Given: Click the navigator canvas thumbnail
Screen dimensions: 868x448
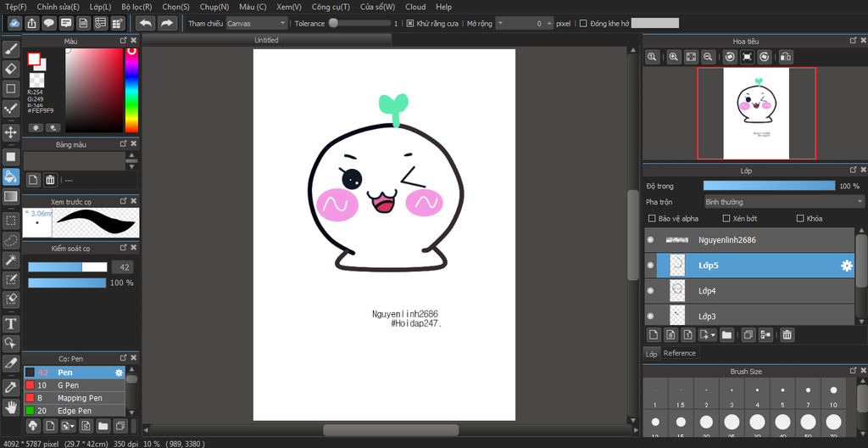Looking at the screenshot, I should pyautogui.click(x=755, y=113).
